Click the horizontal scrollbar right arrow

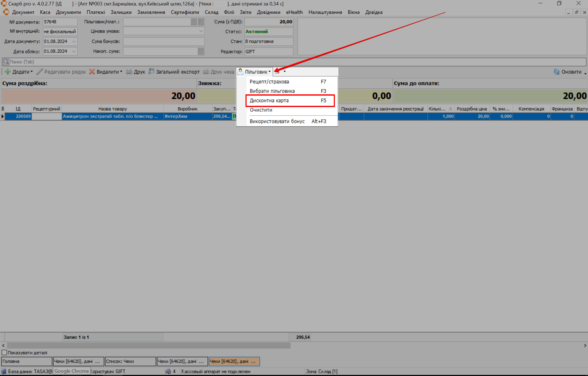(x=585, y=345)
